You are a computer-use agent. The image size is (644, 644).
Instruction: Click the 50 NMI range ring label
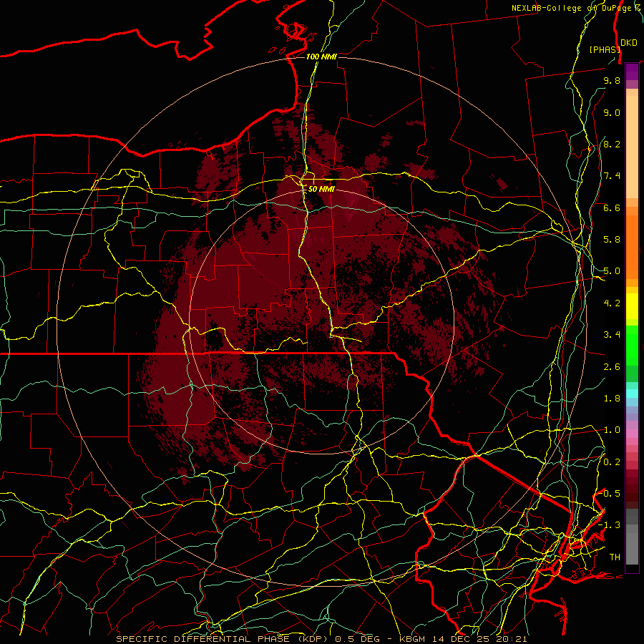pyautogui.click(x=321, y=189)
